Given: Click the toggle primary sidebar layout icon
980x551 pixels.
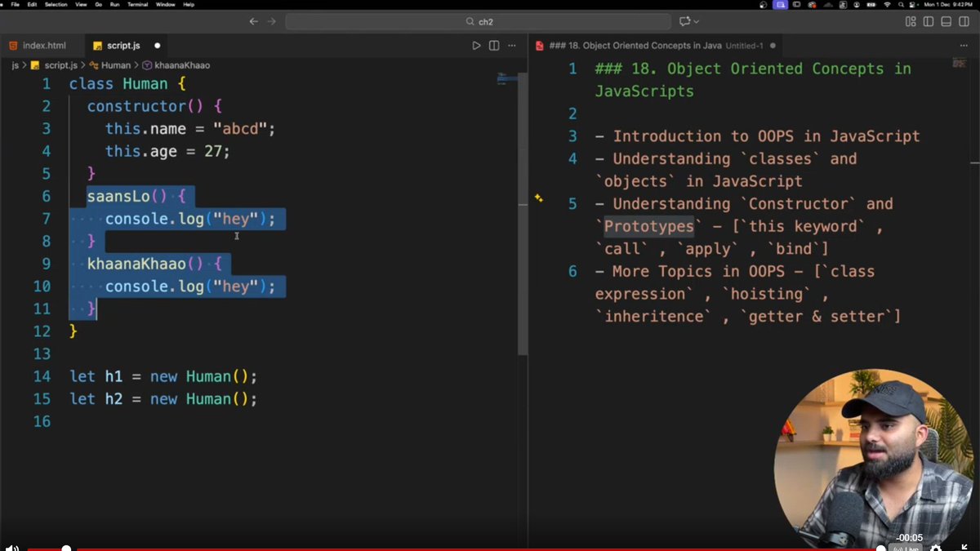Looking at the screenshot, I should tap(929, 21).
